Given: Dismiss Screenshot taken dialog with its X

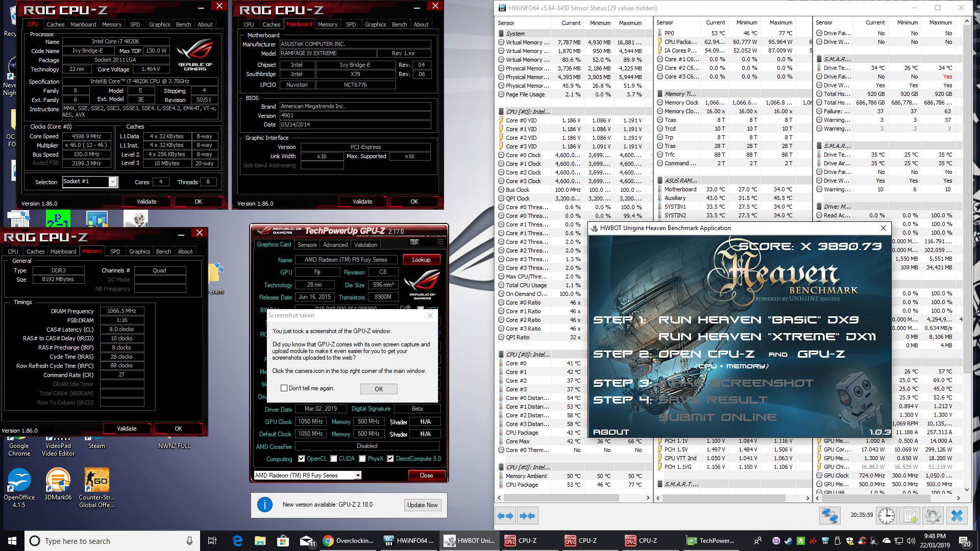Looking at the screenshot, I should point(430,315).
